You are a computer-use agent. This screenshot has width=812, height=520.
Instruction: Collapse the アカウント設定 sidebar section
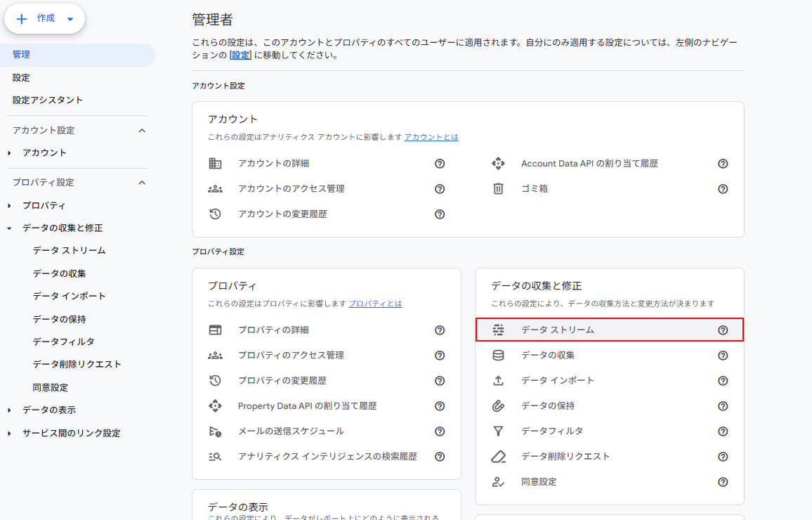(142, 130)
